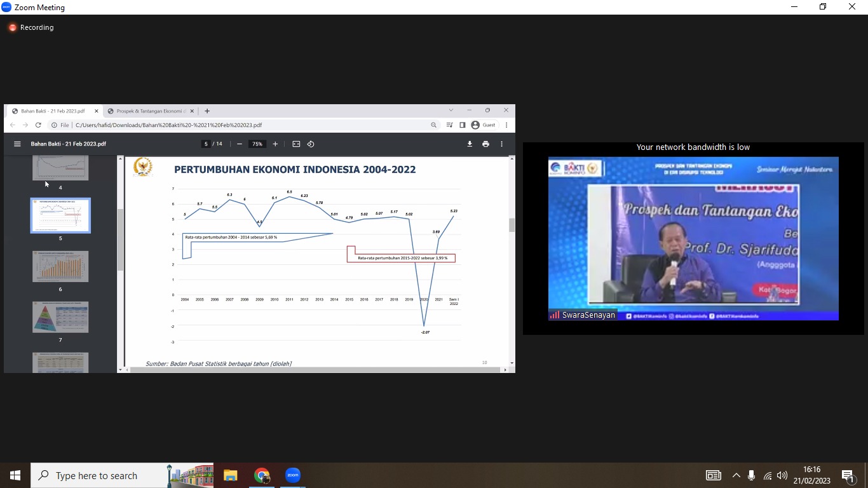Click the PDF vertical scrollbar thumb

click(x=512, y=225)
